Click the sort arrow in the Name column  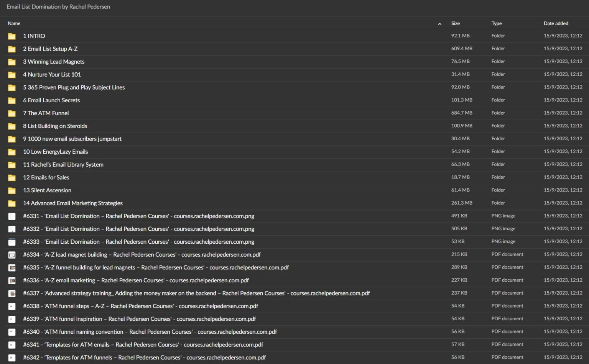[x=439, y=24]
